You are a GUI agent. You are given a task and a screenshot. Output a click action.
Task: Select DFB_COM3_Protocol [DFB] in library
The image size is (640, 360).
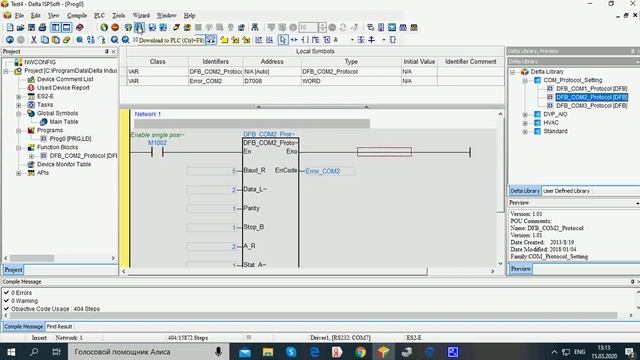pos(591,106)
